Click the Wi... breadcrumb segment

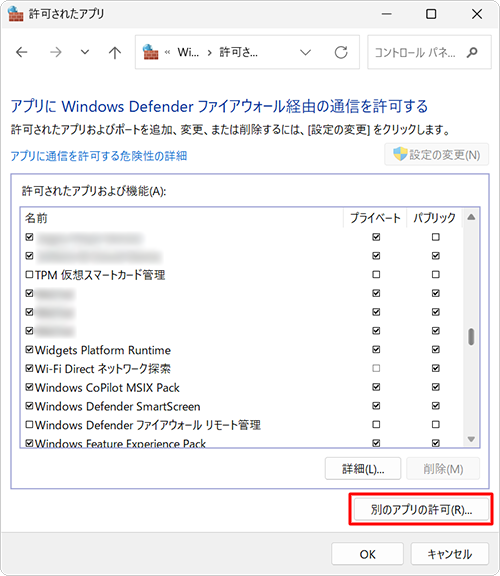[x=188, y=53]
